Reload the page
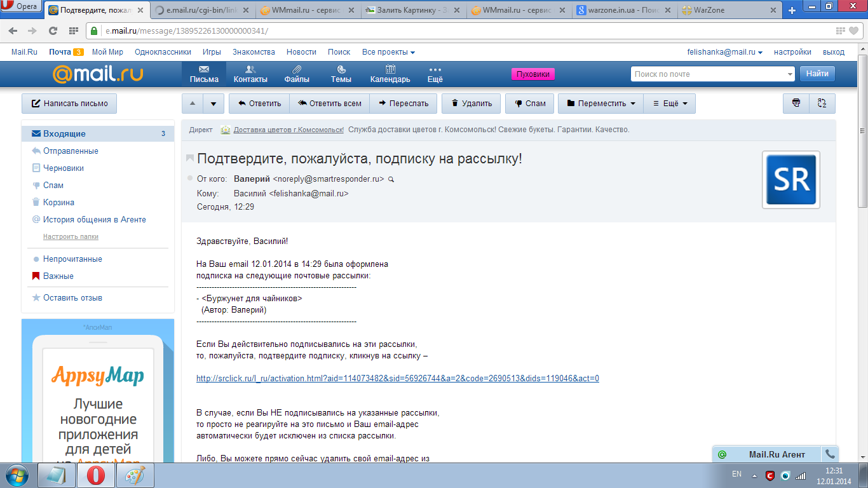Screen dimensions: 868x488 click(53, 30)
